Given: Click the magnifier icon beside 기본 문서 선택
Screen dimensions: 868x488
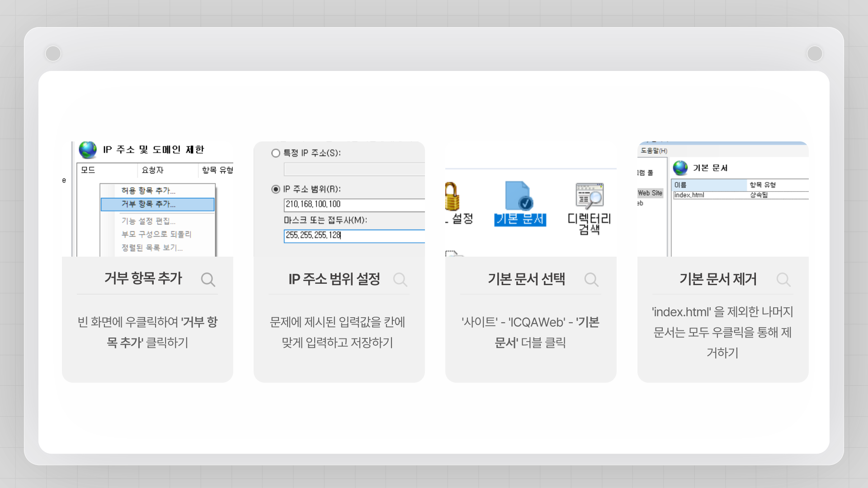Looking at the screenshot, I should pos(591,280).
